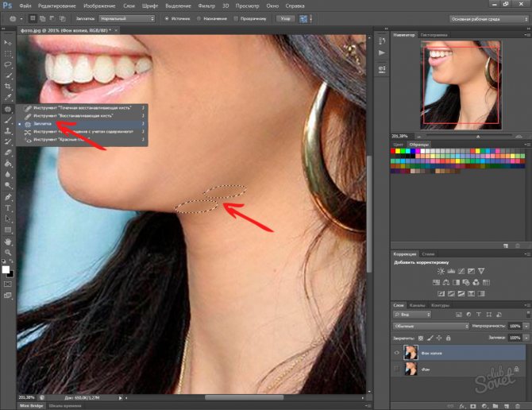Click the Узор button in options bar
The image size is (532, 410).
[283, 18]
